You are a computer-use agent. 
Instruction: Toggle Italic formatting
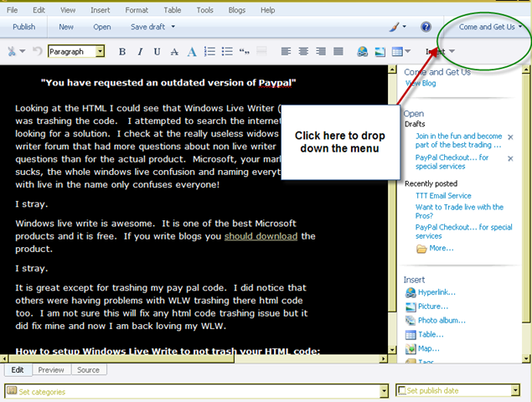(140, 52)
